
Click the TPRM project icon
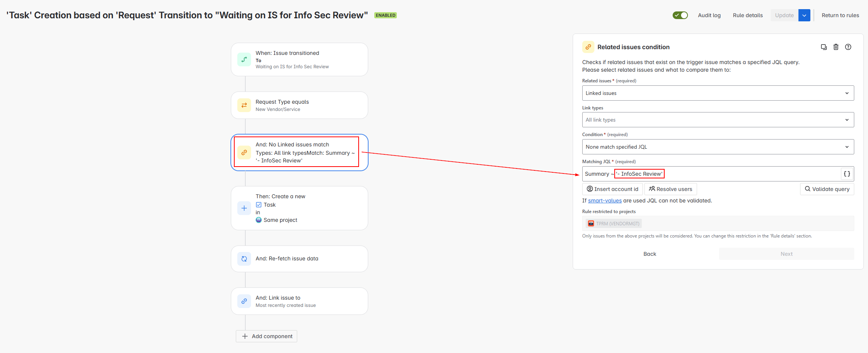click(591, 223)
